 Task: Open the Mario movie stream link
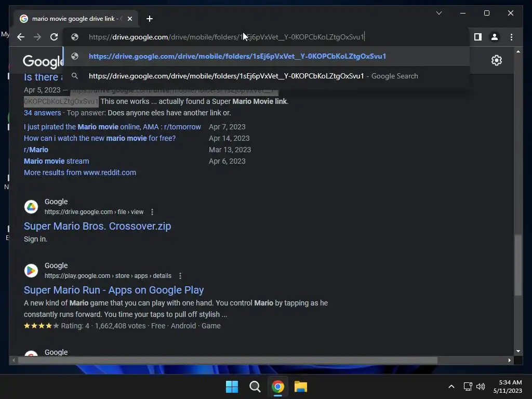(x=56, y=161)
